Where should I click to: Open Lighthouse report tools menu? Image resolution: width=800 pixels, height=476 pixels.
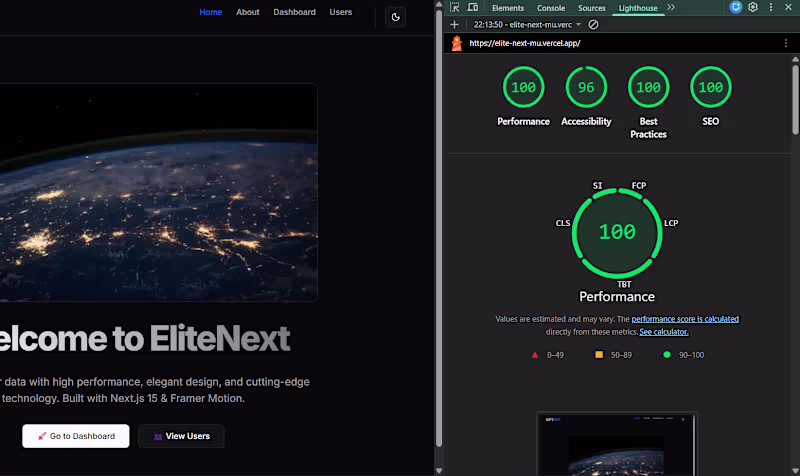tap(786, 43)
